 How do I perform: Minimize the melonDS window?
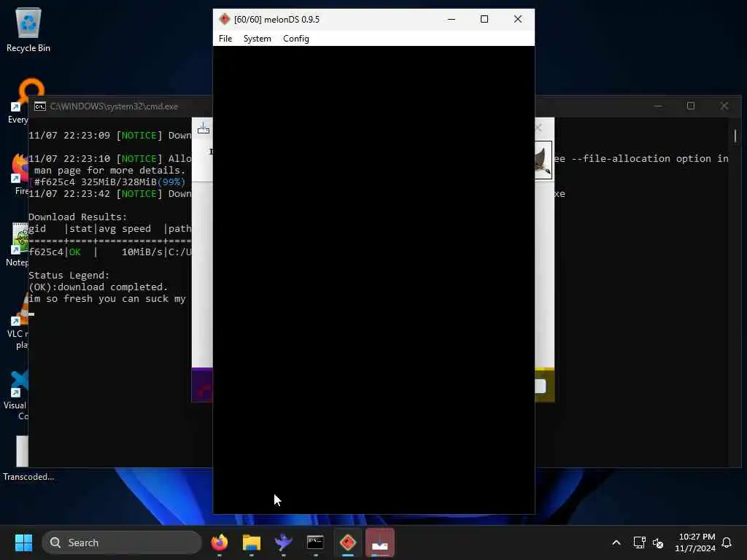click(x=451, y=19)
